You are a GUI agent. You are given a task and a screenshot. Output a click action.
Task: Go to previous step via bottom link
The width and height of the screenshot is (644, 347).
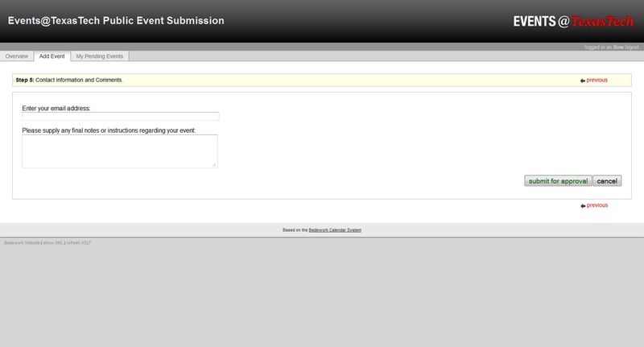tap(597, 205)
